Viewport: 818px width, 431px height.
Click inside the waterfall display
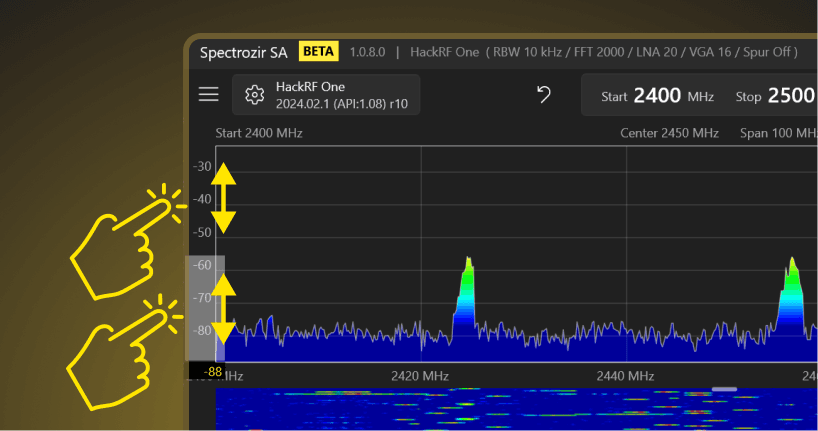pyautogui.click(x=500, y=410)
